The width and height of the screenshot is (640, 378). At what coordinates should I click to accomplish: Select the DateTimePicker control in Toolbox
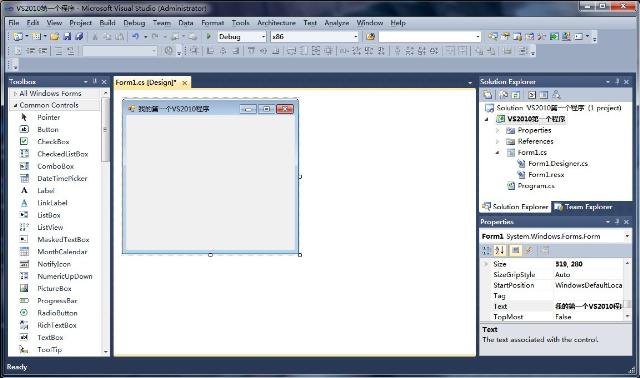point(54,178)
